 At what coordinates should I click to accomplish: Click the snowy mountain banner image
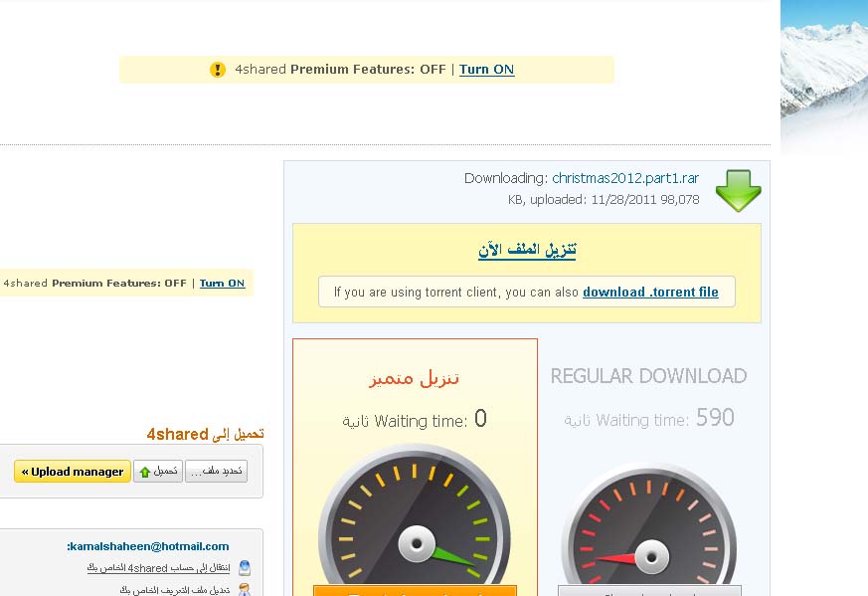pyautogui.click(x=823, y=75)
